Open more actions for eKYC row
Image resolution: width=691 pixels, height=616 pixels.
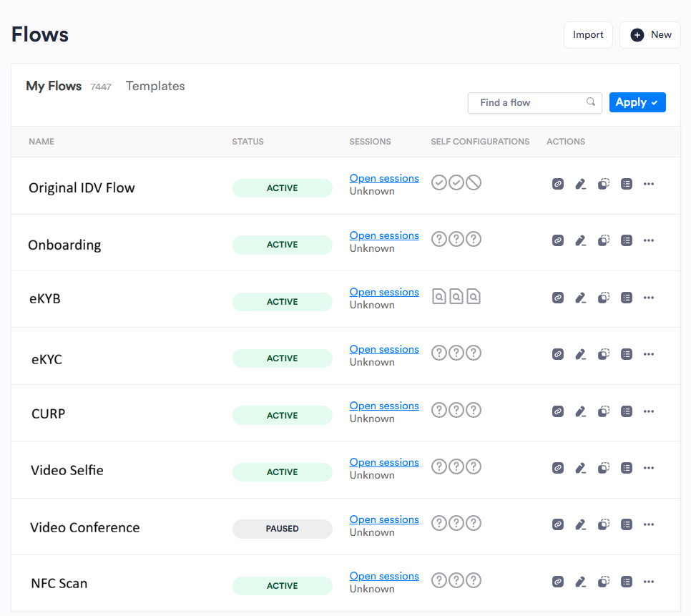tap(649, 354)
